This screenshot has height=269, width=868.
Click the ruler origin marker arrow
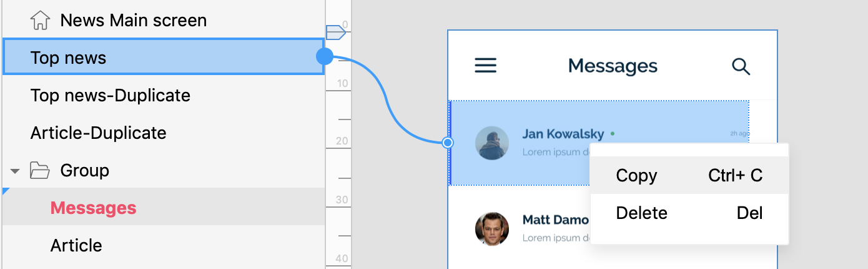(336, 31)
